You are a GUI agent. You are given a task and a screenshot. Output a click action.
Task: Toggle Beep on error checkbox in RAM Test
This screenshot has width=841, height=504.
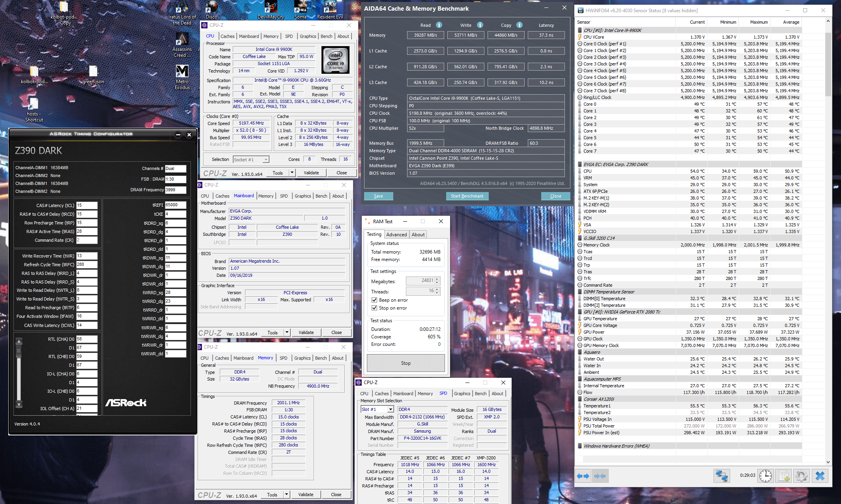374,300
